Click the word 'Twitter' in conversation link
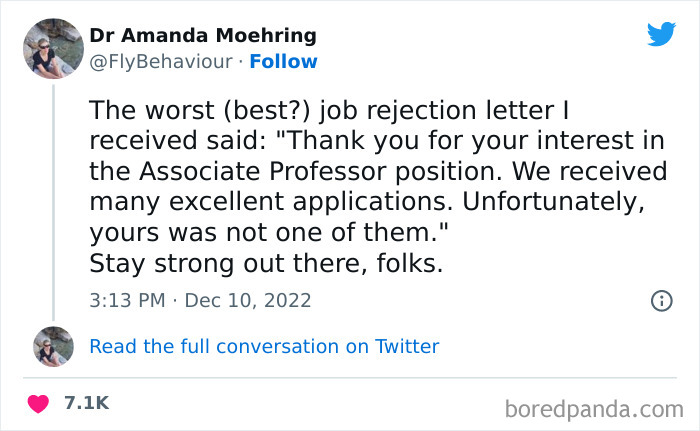The height and width of the screenshot is (431, 700). [x=407, y=347]
